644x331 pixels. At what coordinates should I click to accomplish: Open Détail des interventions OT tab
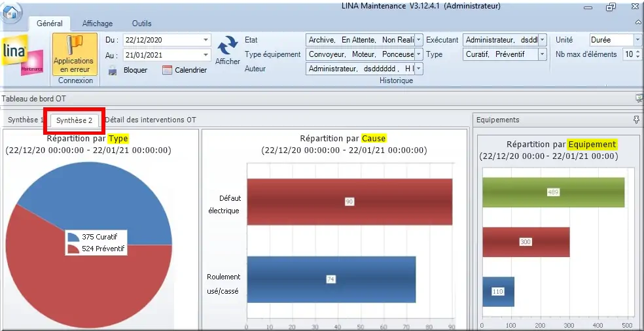pyautogui.click(x=151, y=120)
